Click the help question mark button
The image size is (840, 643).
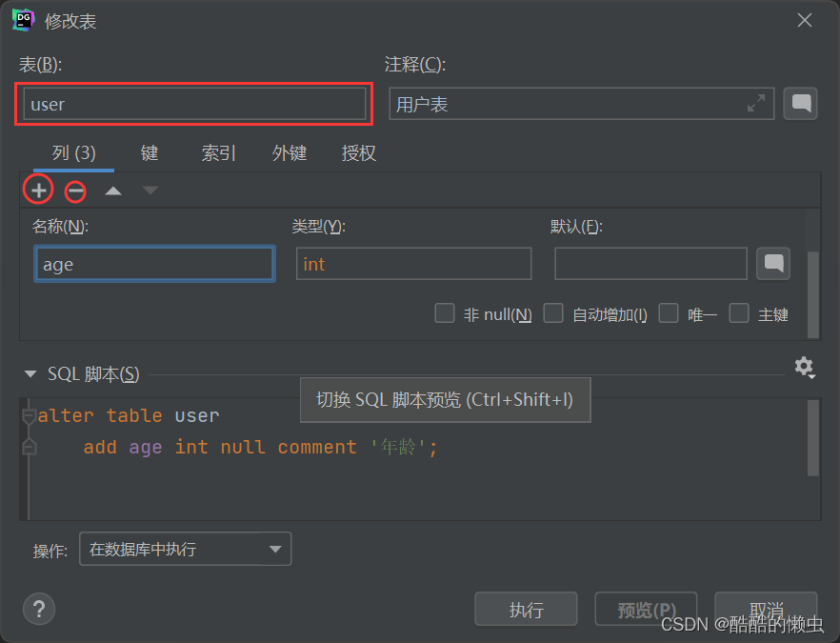tap(38, 609)
